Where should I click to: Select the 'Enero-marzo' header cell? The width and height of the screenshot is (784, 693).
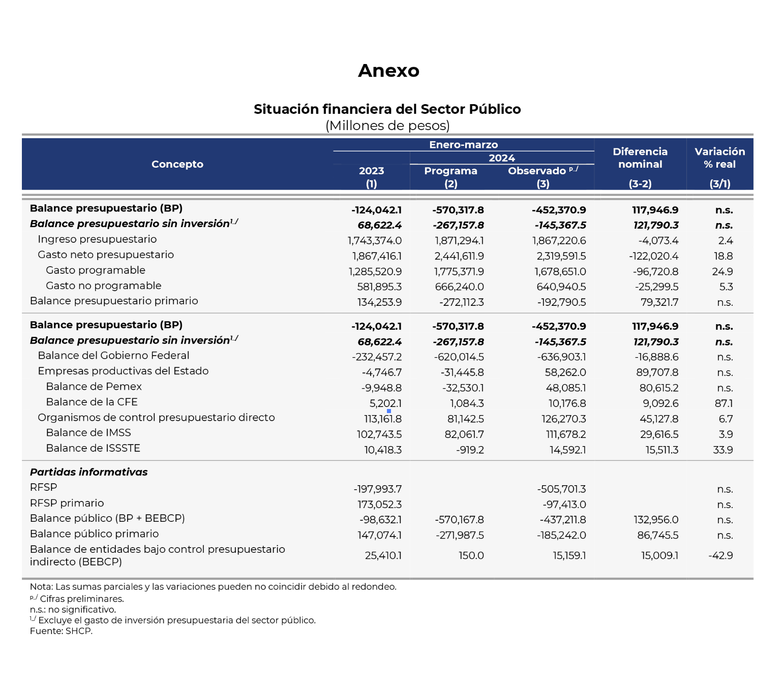(464, 145)
